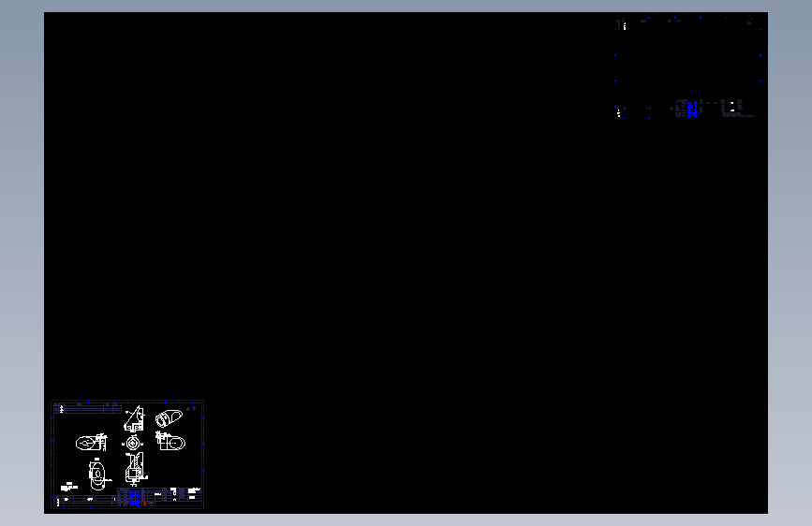This screenshot has height=526, width=812.
Task: Select the blue text column in title block
Action: [134, 498]
